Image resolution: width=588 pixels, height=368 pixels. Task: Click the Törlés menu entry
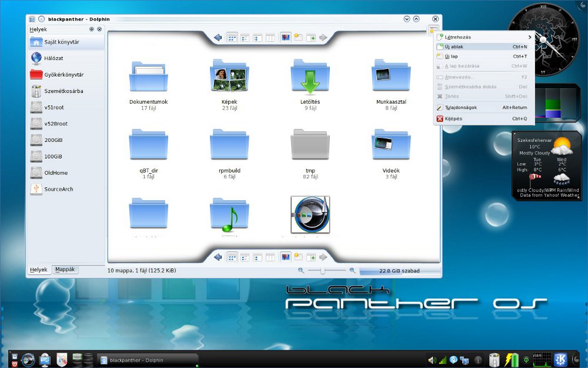coord(484,96)
